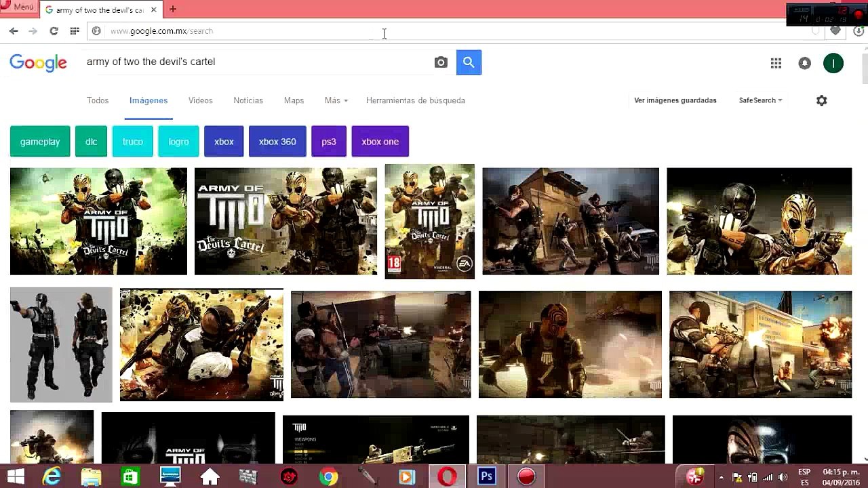Click the address bar showing www.google.com.mx/search
This screenshot has height=488, width=868.
pyautogui.click(x=448, y=31)
